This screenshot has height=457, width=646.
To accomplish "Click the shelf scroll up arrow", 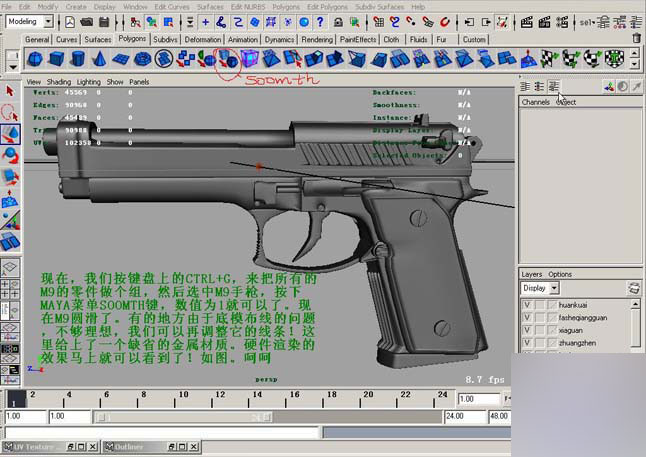I will [x=634, y=54].
